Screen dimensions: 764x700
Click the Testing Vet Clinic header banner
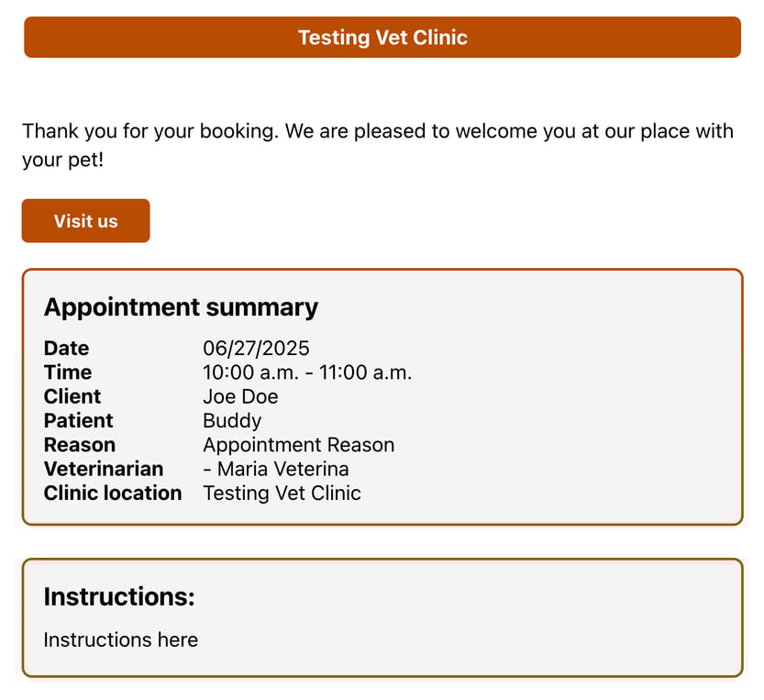click(x=382, y=38)
